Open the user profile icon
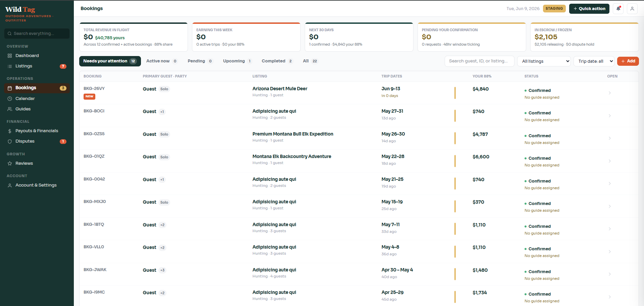The height and width of the screenshot is (306, 644). (632, 9)
